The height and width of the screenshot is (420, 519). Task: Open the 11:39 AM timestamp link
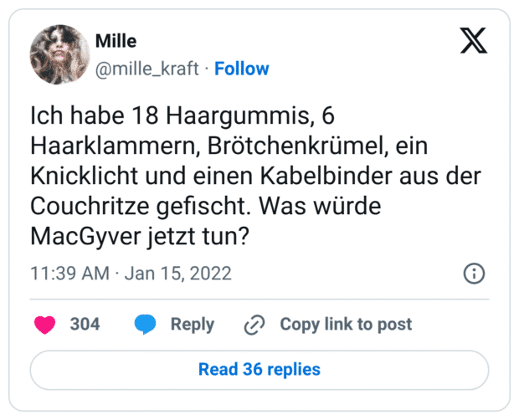69,274
